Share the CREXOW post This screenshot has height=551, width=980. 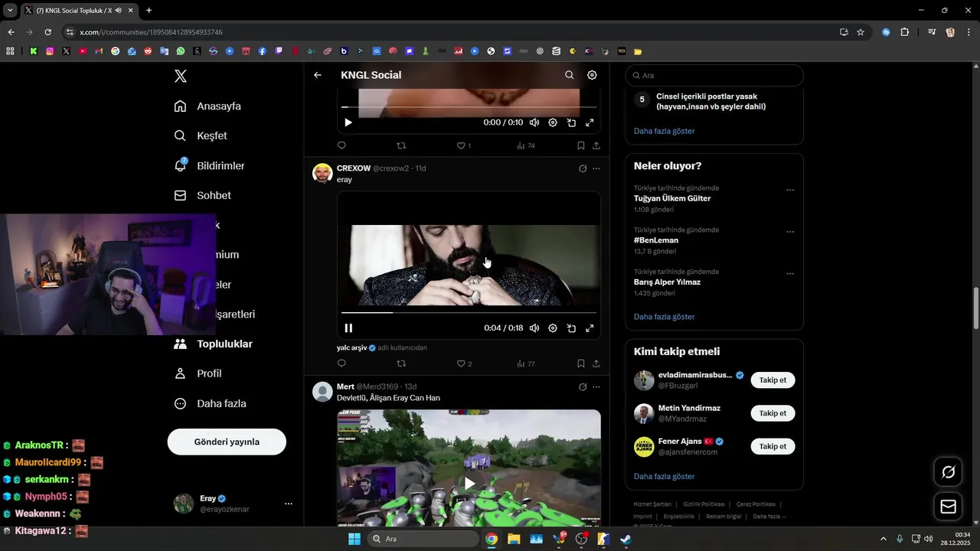click(x=596, y=364)
